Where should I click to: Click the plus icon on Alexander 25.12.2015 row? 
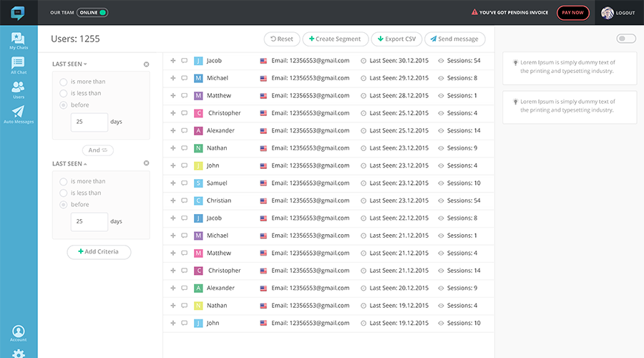173,130
